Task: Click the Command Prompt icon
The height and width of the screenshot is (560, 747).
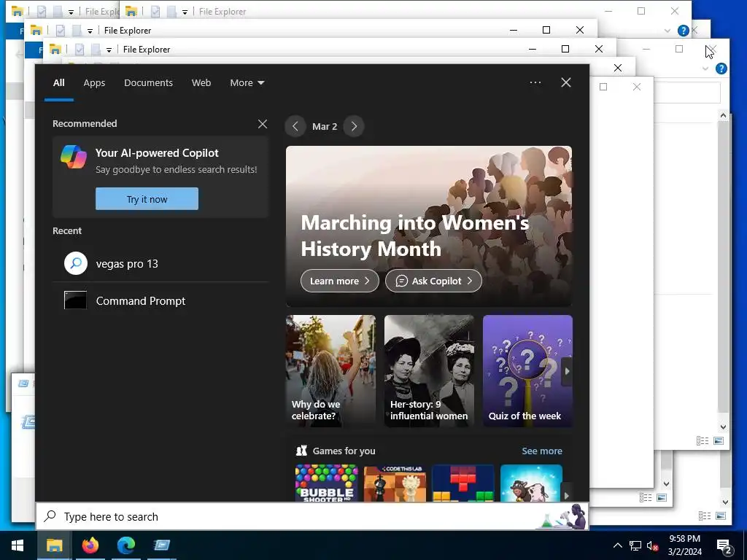Action: [75, 300]
